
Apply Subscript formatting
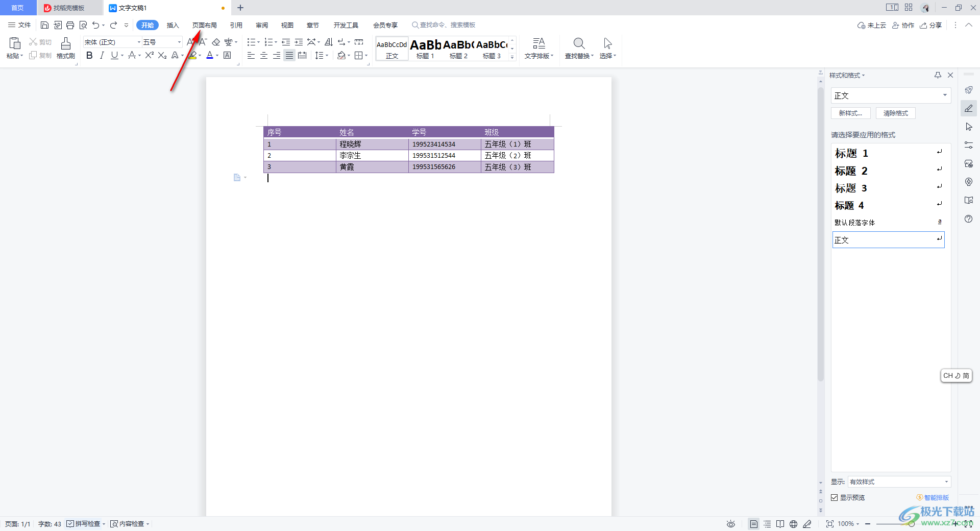pyautogui.click(x=162, y=55)
